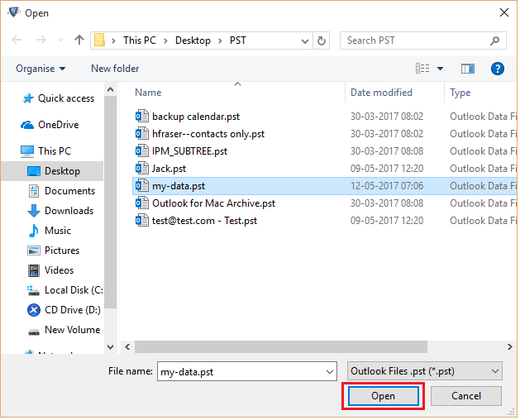This screenshot has height=420, width=520.
Task: Click the Music note icon
Action: pos(34,231)
